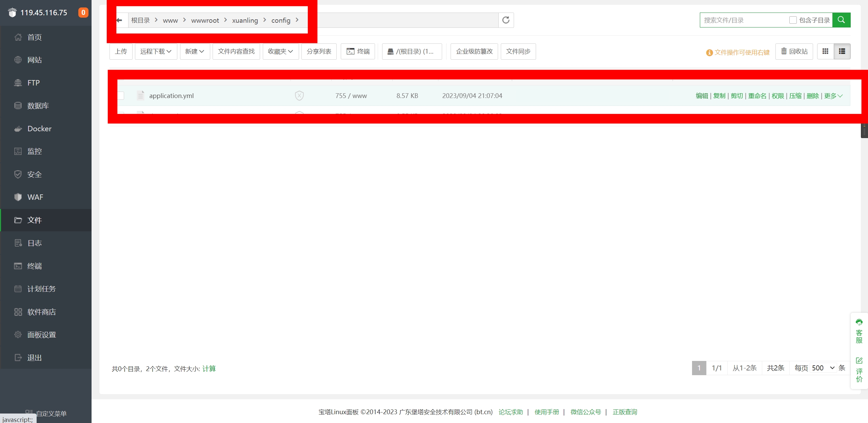
Task: Click the back arrow in path bar
Action: pos(119,20)
